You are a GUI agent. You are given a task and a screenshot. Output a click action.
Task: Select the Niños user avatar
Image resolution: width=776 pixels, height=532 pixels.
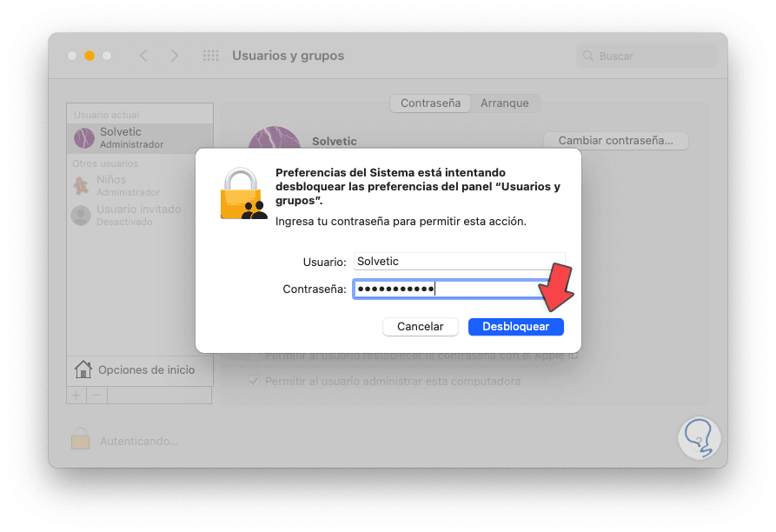click(x=81, y=185)
